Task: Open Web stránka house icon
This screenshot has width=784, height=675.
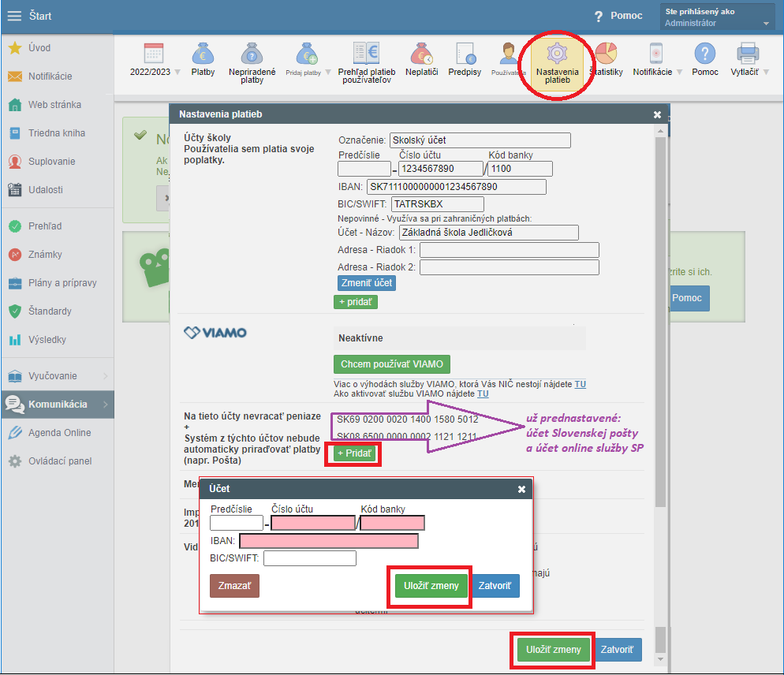Action: tap(15, 105)
